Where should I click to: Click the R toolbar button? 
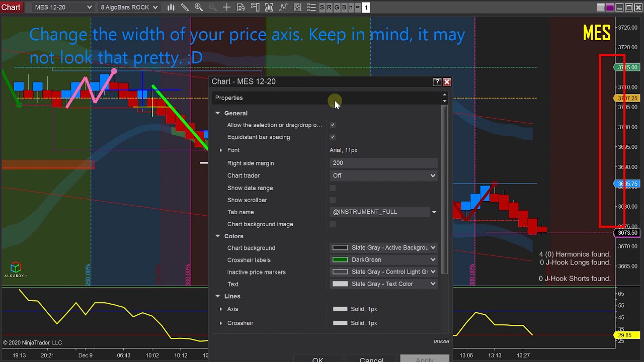pos(329,7)
